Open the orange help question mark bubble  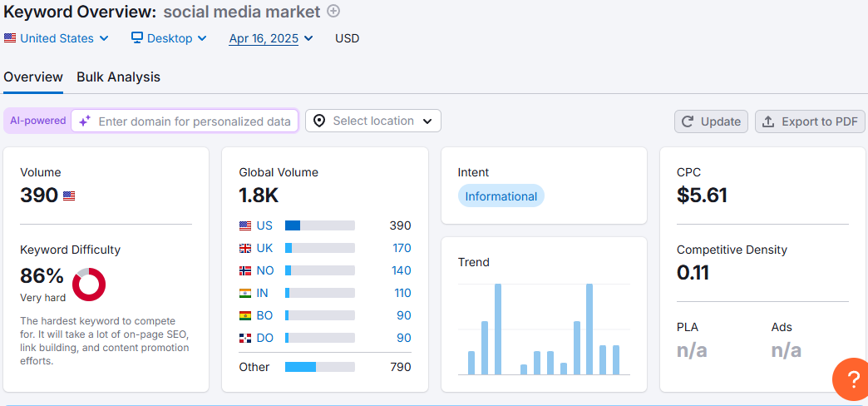pyautogui.click(x=851, y=380)
